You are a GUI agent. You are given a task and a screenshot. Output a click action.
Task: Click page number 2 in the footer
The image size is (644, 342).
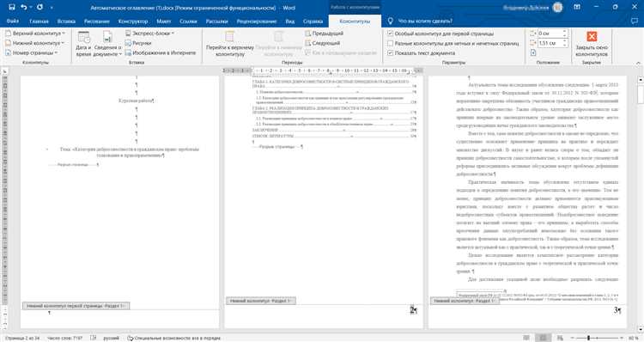(x=412, y=310)
